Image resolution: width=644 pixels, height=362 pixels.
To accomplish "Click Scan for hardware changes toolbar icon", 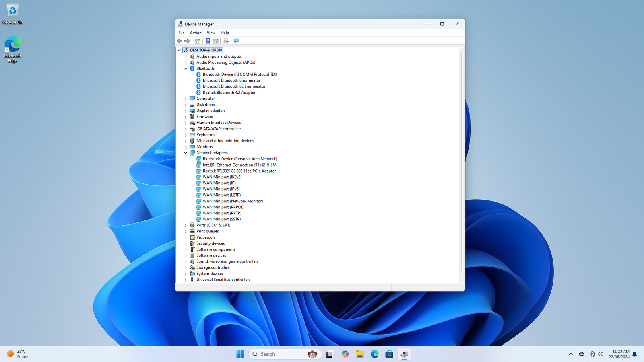I will coord(236,41).
